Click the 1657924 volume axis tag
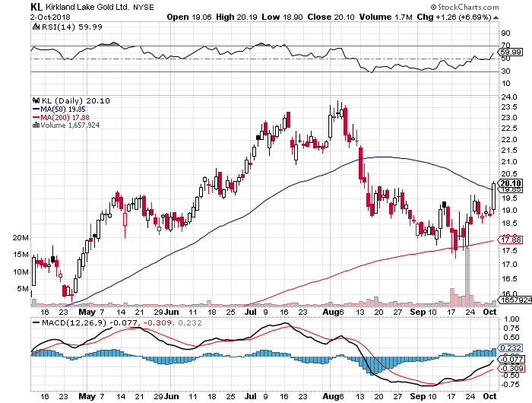The image size is (532, 403). (515, 300)
